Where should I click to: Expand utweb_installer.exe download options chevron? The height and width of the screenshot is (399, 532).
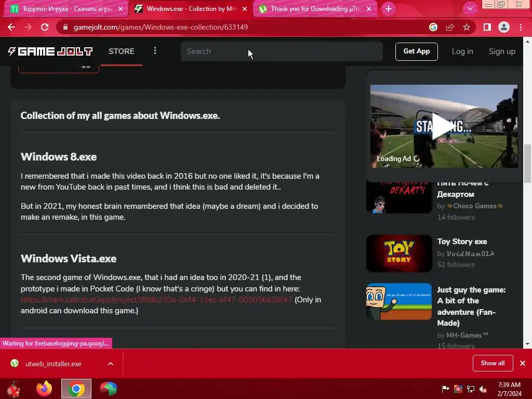pos(111,364)
